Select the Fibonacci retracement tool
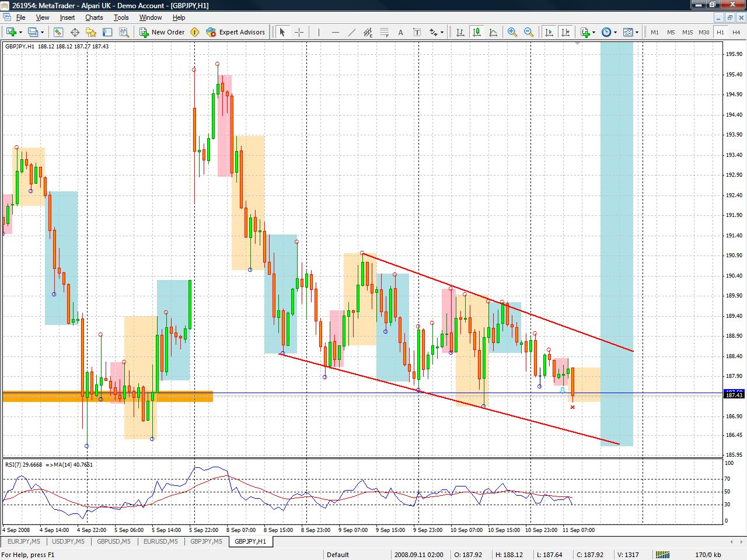747x560 pixels. click(385, 32)
